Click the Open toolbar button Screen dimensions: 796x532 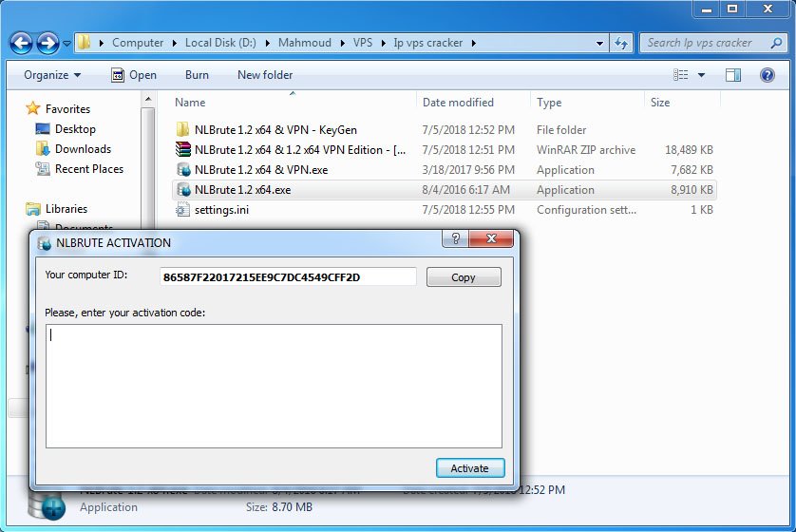pos(134,75)
